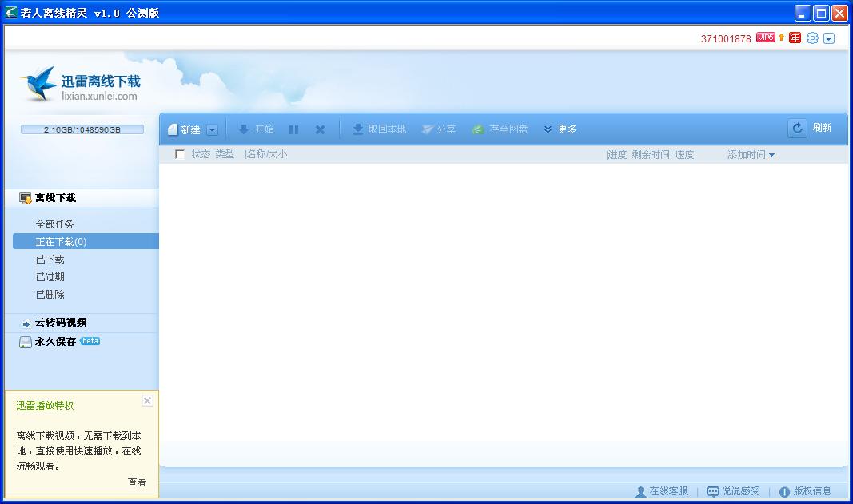The width and height of the screenshot is (853, 504).
Task: Sort the list by the 添加时间 column
Action: (x=751, y=155)
